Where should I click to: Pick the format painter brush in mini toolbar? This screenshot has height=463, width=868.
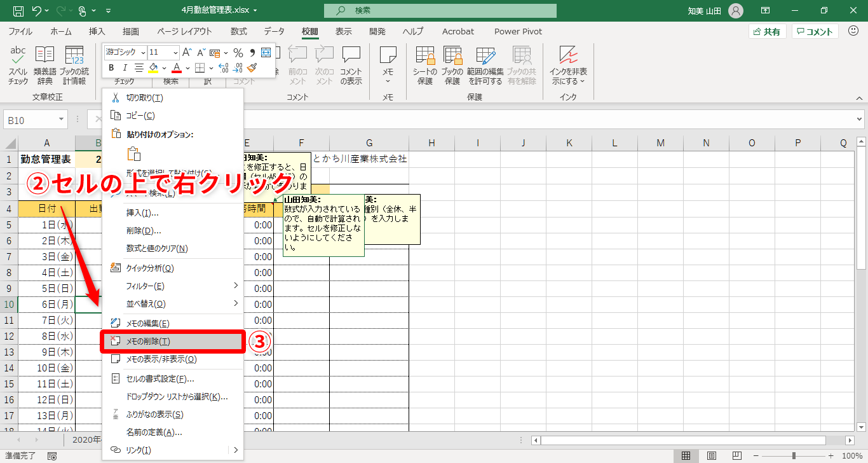click(252, 68)
